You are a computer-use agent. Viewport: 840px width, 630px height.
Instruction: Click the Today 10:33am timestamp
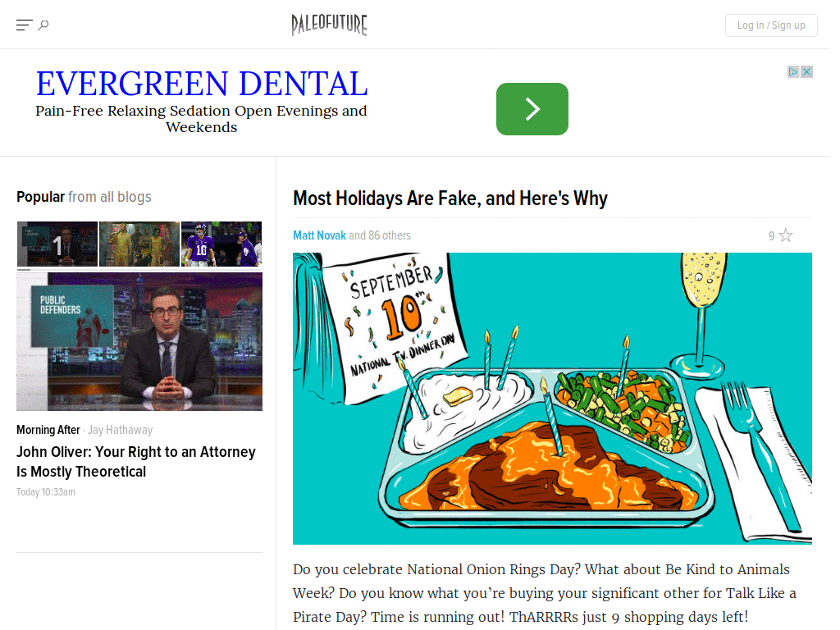coord(45,491)
